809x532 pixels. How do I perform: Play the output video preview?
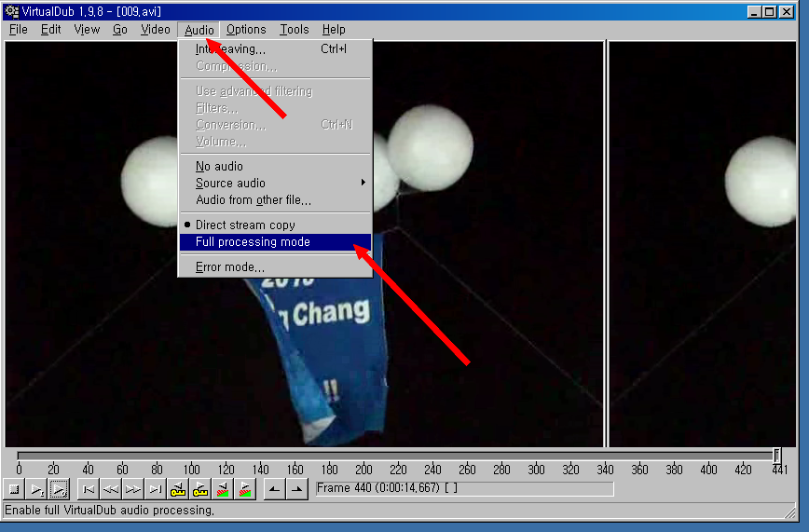coord(59,489)
